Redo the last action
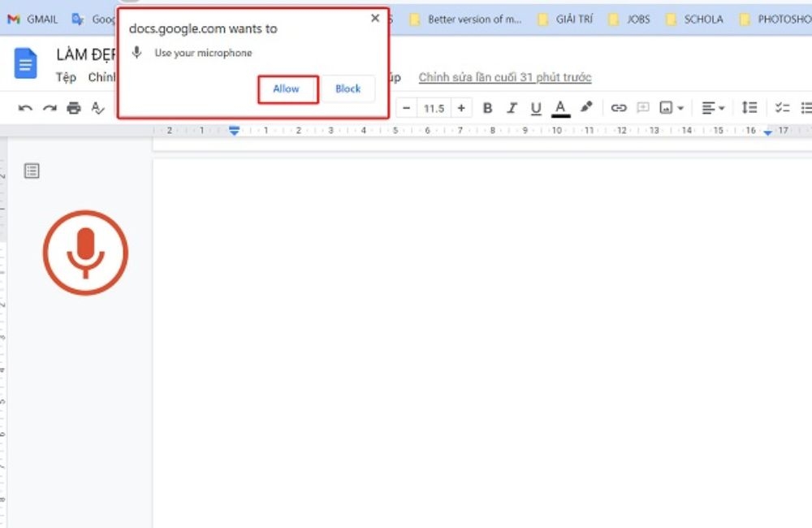This screenshot has width=812, height=528. [50, 108]
